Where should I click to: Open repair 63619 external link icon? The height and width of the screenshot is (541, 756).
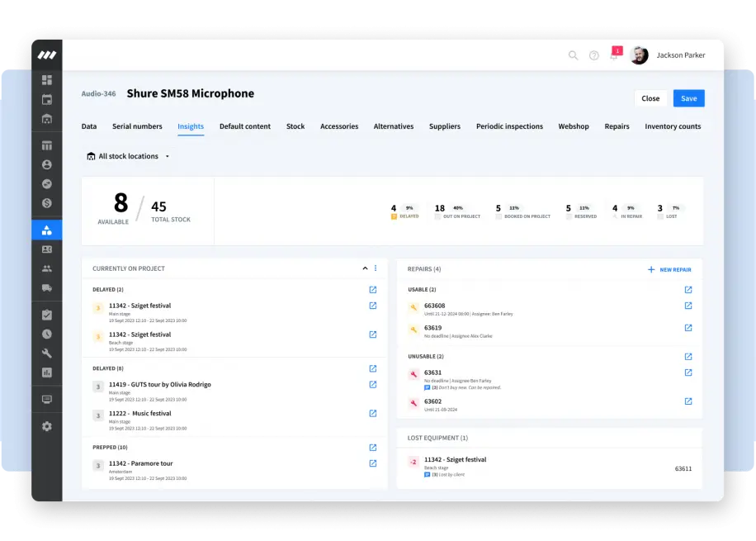tap(688, 328)
